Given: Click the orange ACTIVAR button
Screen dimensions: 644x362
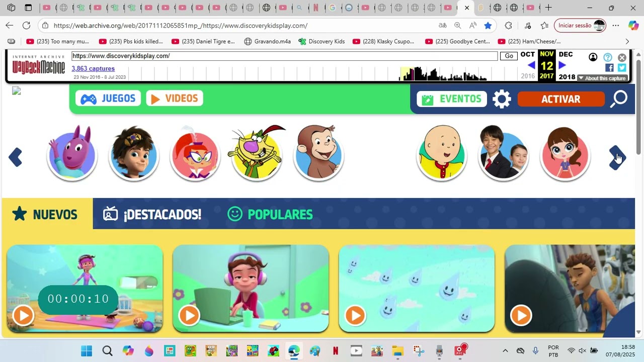Looking at the screenshot, I should 561,99.
